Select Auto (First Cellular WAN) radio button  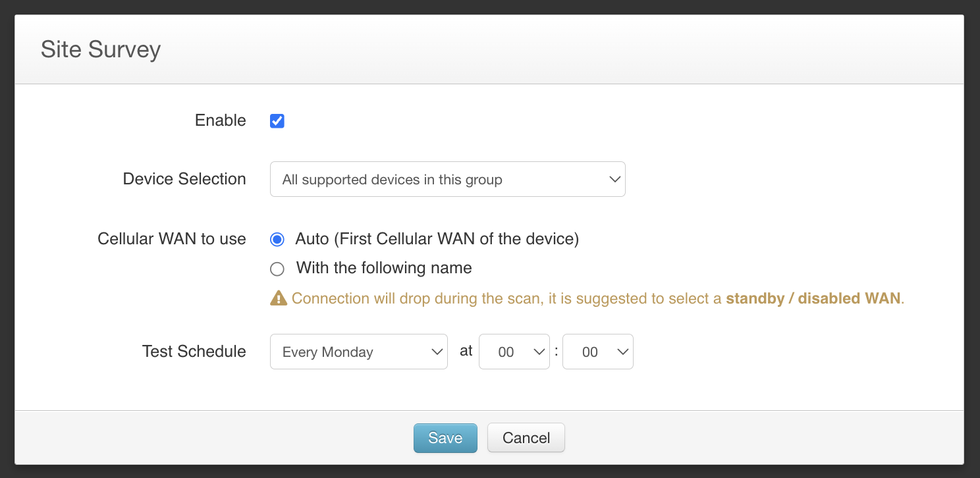(x=277, y=240)
